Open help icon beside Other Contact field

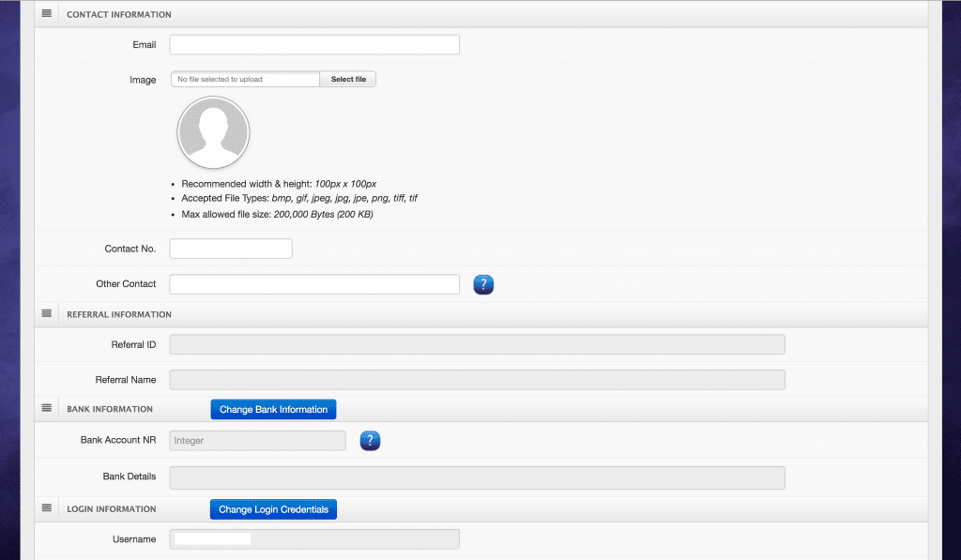(x=483, y=284)
